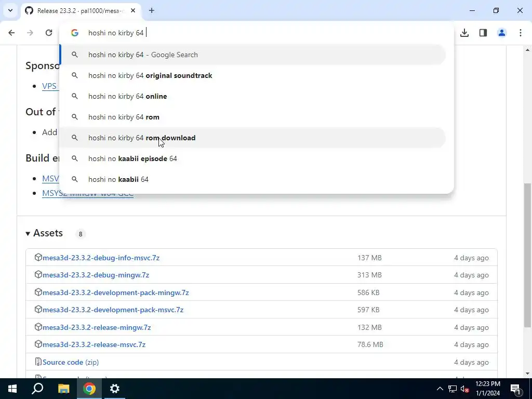Select suggestion 'hoshi no kirby 64 rom download'
Screen dimensions: 532x399
pyautogui.click(x=253, y=138)
